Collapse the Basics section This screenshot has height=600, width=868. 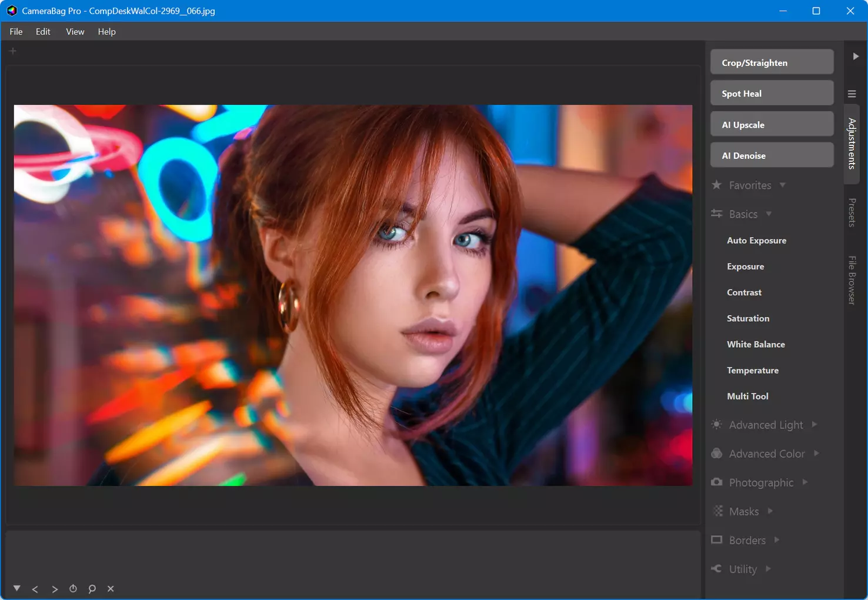742,214
